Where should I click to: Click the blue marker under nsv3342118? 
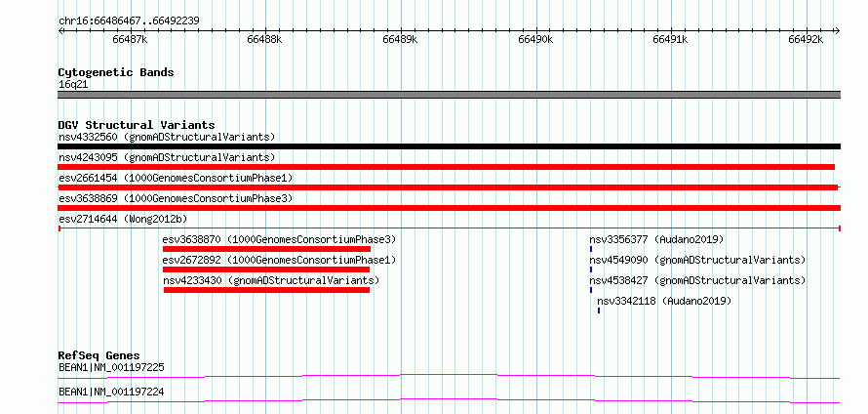[599, 310]
